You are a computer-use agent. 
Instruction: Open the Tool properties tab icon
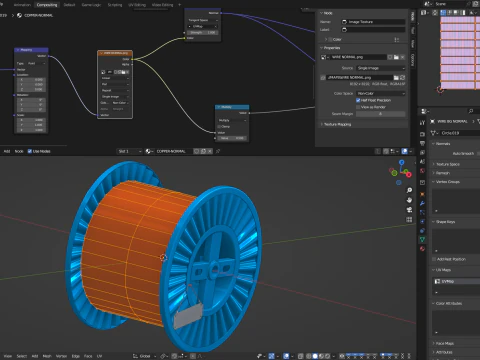click(x=422, y=123)
